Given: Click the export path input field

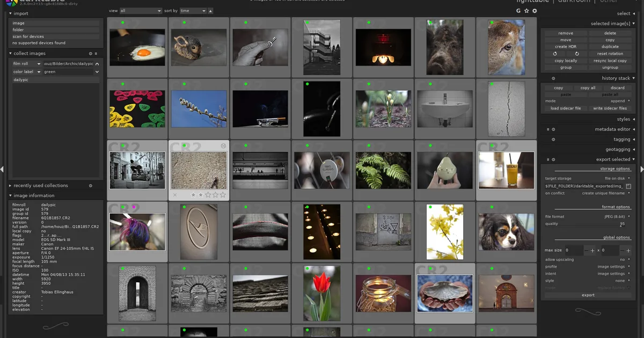Looking at the screenshot, I should 584,186.
